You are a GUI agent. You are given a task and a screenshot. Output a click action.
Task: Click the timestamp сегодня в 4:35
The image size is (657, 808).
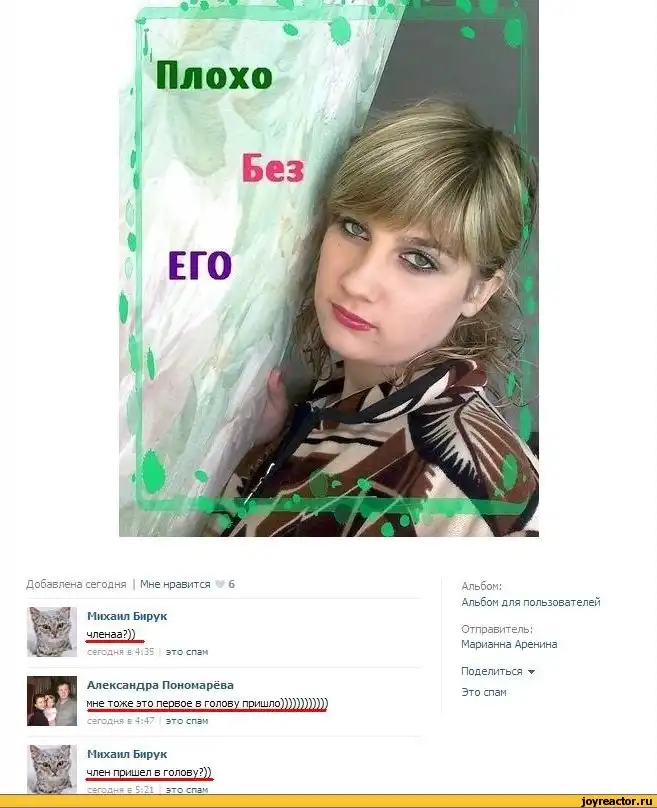[x=121, y=652]
